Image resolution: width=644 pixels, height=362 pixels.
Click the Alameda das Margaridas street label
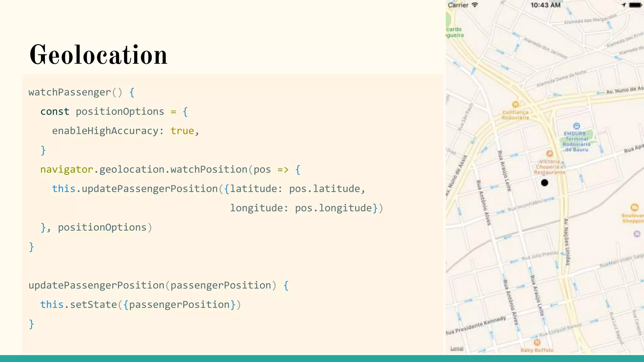(x=590, y=19)
